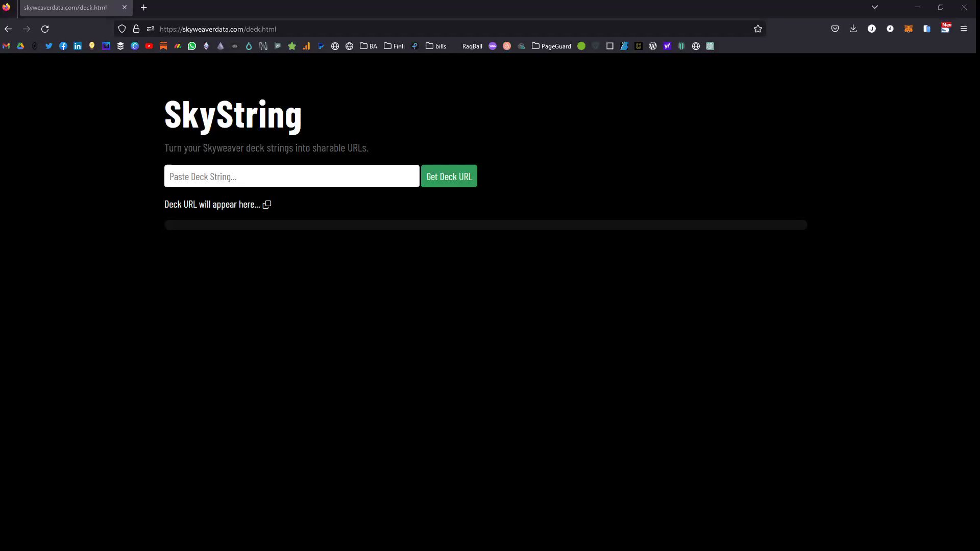Open the Yahoo bookmark

[667, 46]
